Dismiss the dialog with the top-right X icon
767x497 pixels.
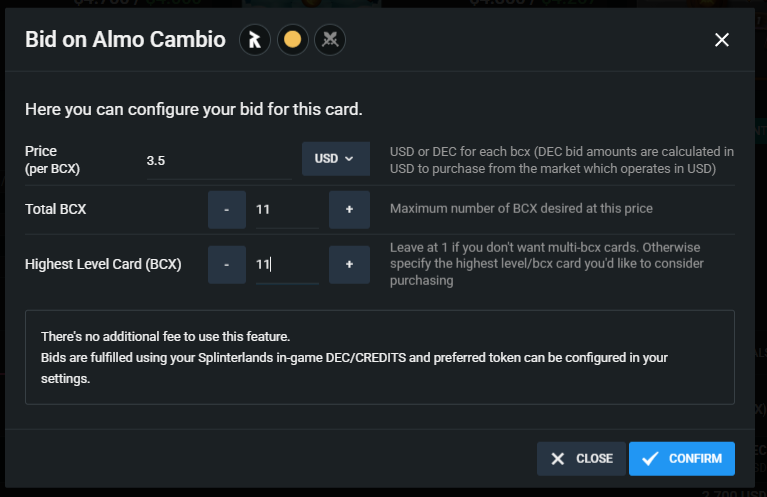pos(722,40)
